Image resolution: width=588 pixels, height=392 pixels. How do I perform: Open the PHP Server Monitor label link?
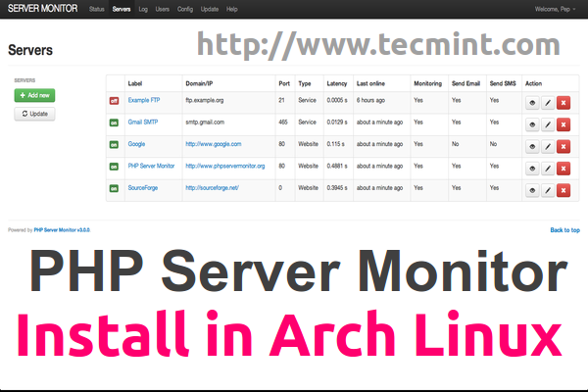point(151,166)
